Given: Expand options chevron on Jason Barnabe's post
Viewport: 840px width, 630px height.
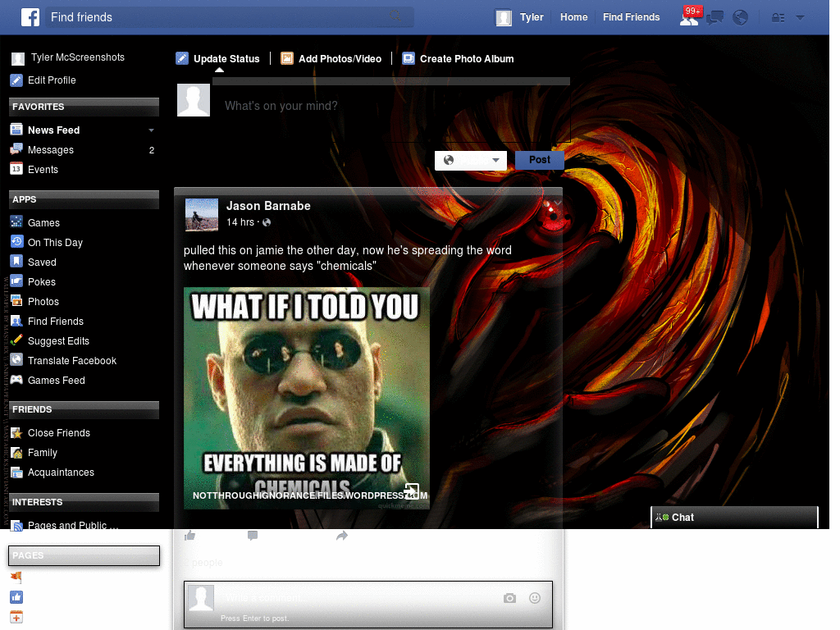Looking at the screenshot, I should (558, 203).
